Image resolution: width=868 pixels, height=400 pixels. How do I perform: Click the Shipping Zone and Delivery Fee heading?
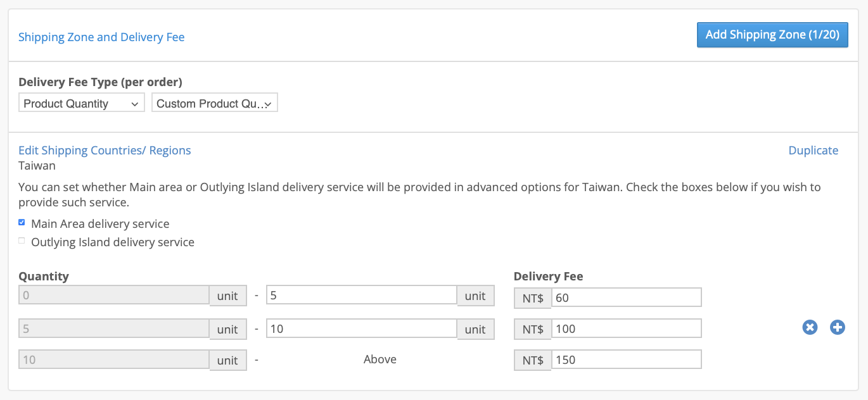click(x=101, y=37)
